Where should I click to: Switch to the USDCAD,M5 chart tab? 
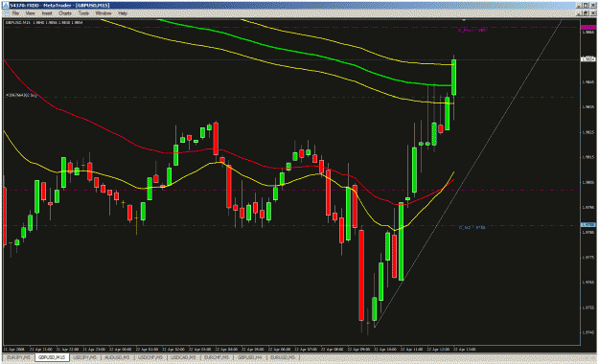183,357
